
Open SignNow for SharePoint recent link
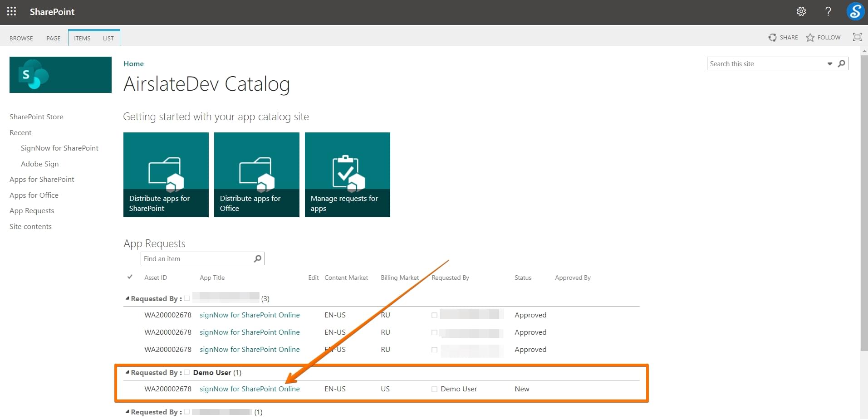pos(59,148)
